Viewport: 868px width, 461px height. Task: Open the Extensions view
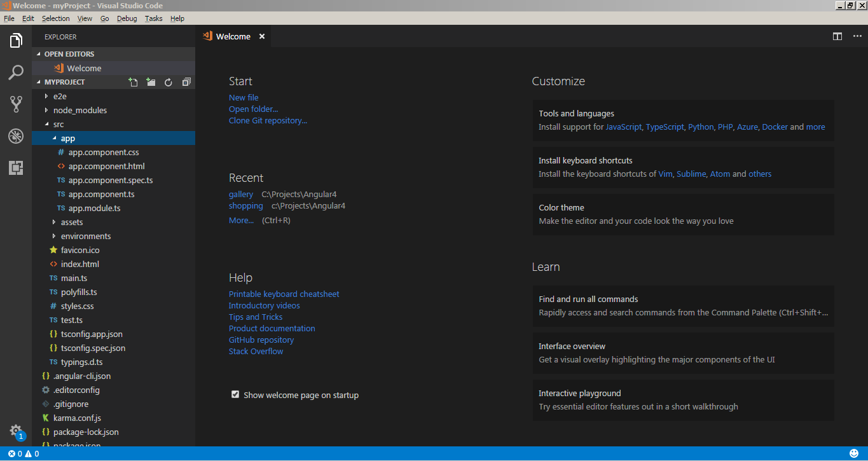[x=16, y=168]
